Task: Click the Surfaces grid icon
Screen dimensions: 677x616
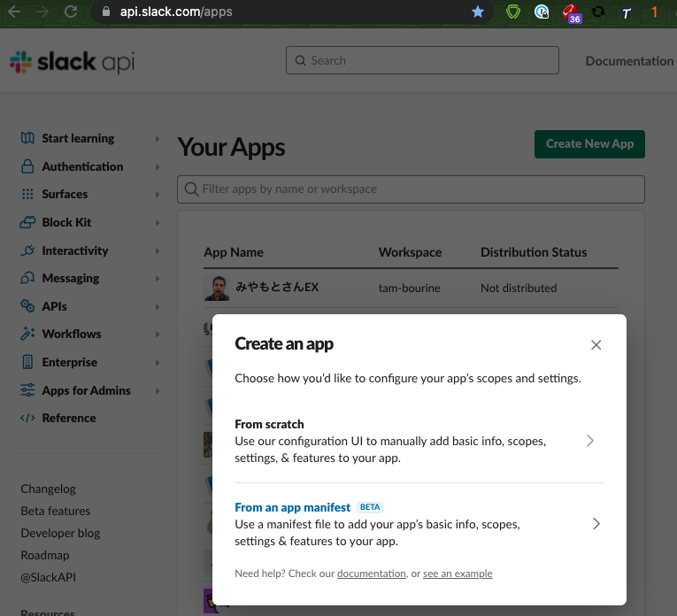Action: (27, 194)
